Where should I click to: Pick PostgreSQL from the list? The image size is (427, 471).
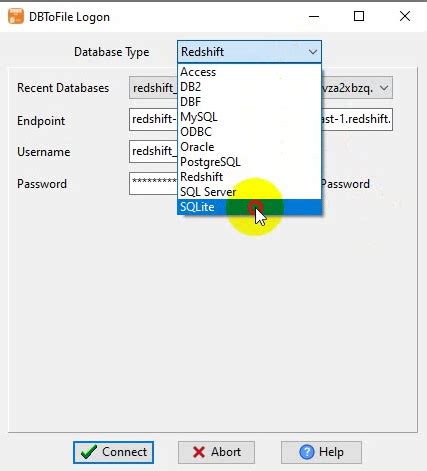coord(249,162)
